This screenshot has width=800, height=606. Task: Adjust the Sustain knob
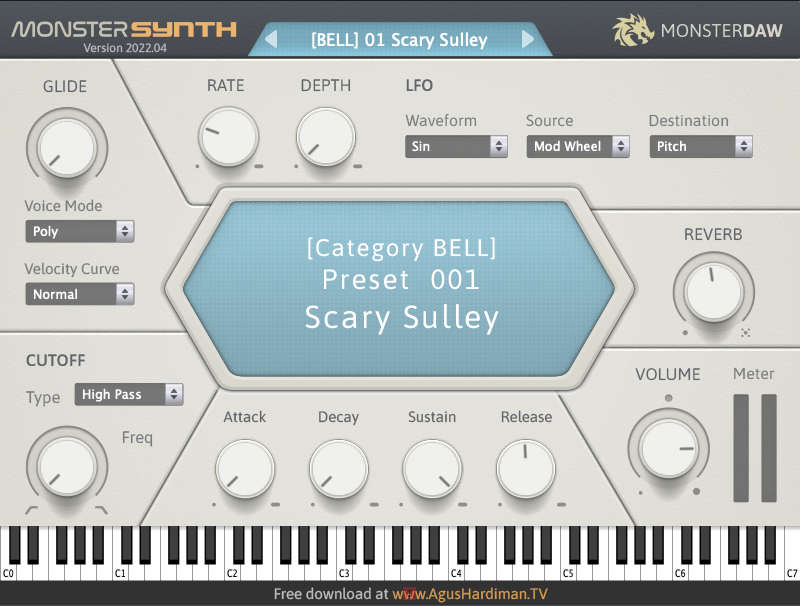tap(432, 465)
